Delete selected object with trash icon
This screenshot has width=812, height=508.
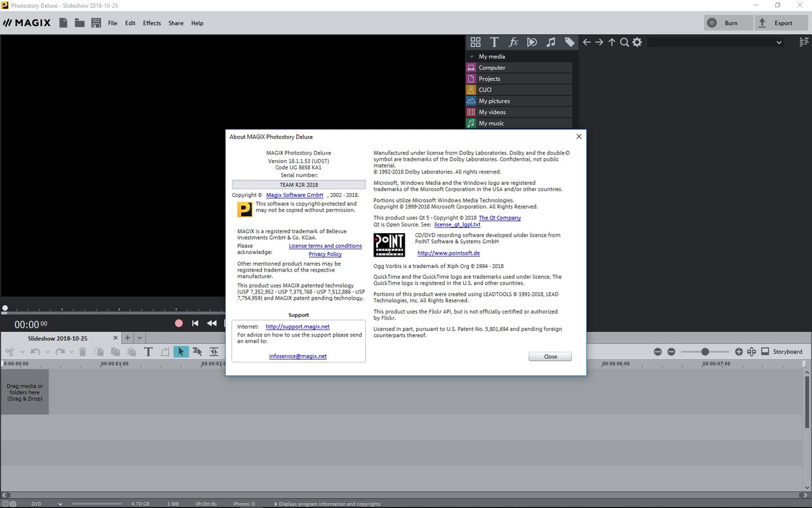[82, 351]
